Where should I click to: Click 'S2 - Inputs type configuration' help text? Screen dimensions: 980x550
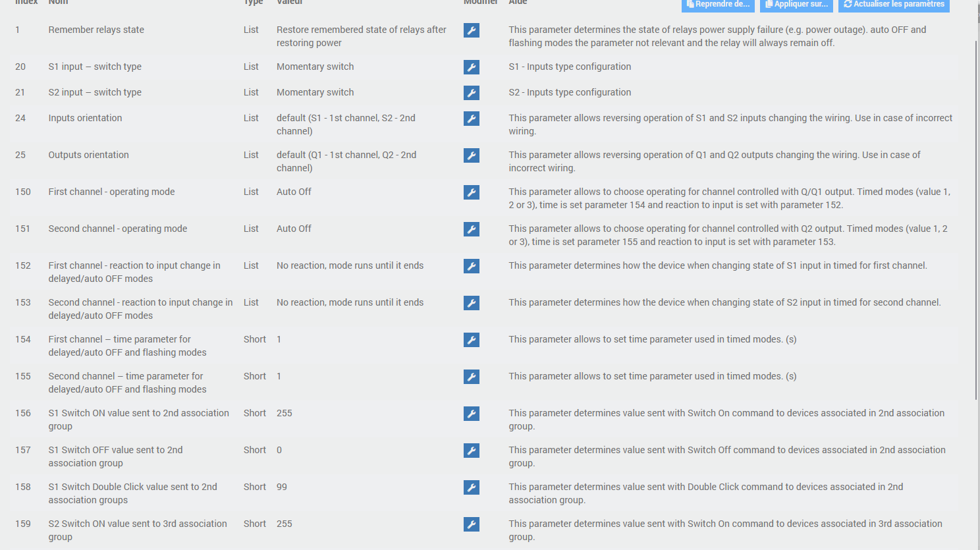(570, 92)
